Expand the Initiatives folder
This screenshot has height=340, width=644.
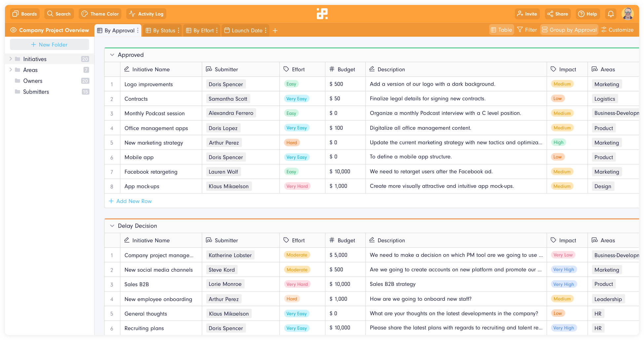point(11,59)
